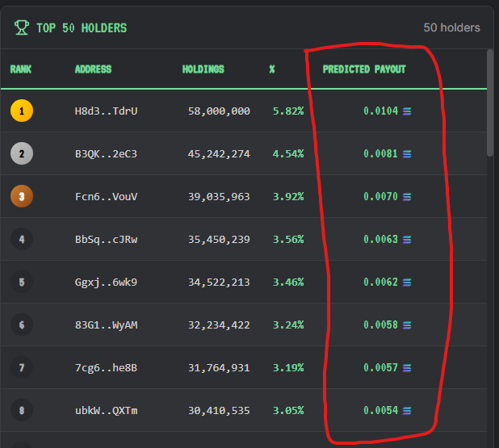Image resolution: width=499 pixels, height=448 pixels.
Task: Click the Solana icon next to 0.0104
Action: (x=407, y=111)
